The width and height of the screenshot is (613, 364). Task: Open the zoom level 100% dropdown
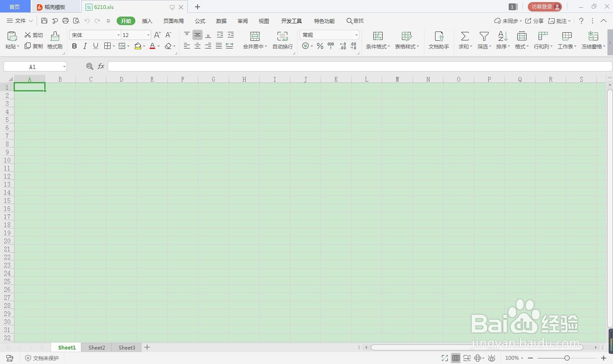coord(514,358)
